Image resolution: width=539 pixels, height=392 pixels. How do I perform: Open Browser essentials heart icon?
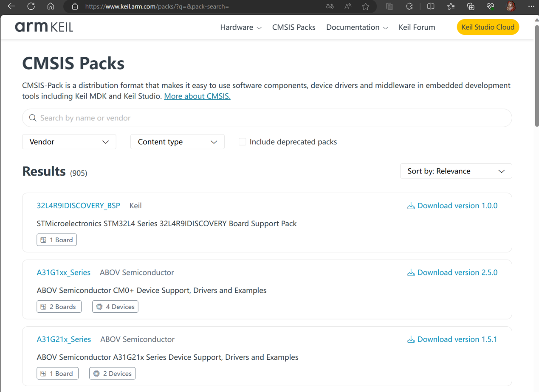click(x=491, y=6)
